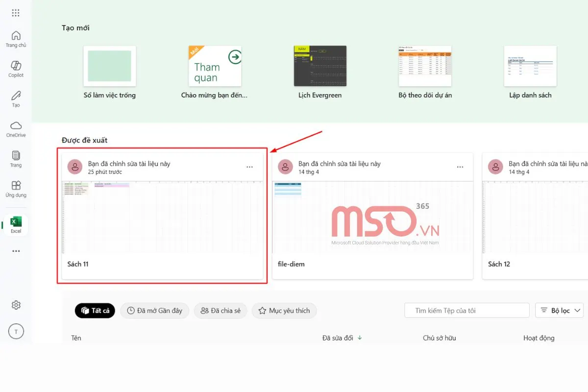Show Mục yêu thích favorites
The height and width of the screenshot is (392, 588).
(284, 311)
